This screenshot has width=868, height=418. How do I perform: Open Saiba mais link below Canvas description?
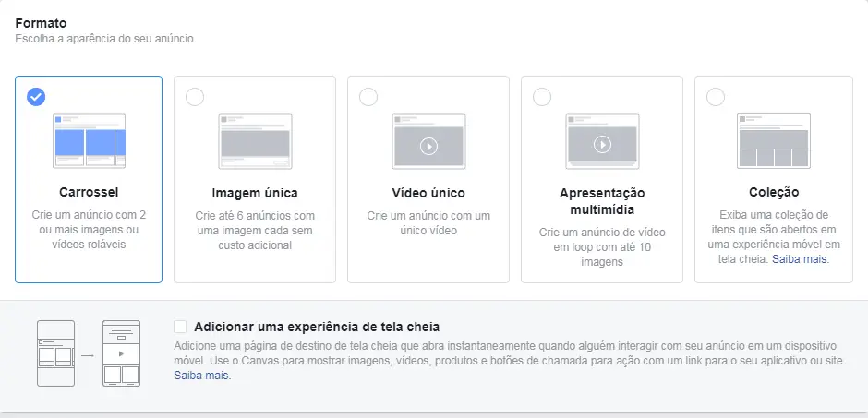(x=202, y=376)
